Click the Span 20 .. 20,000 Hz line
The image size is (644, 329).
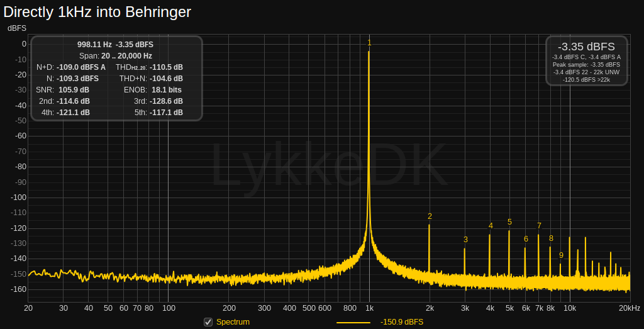point(116,56)
